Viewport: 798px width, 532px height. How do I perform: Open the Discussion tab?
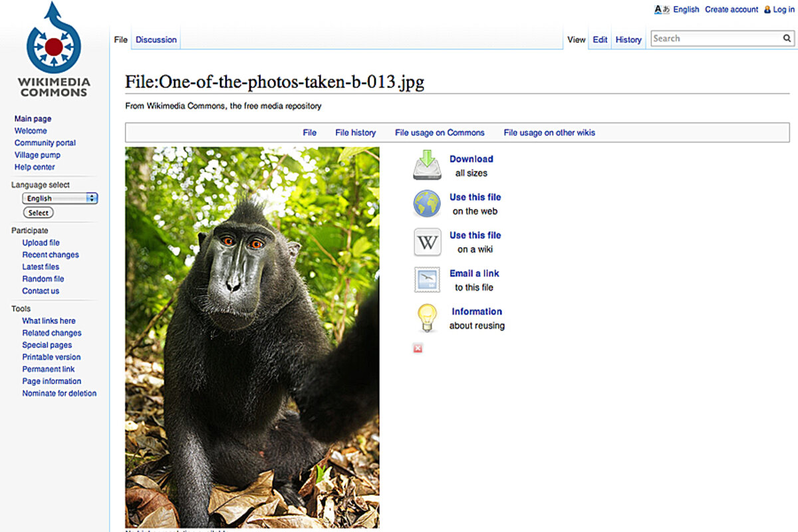pos(156,40)
